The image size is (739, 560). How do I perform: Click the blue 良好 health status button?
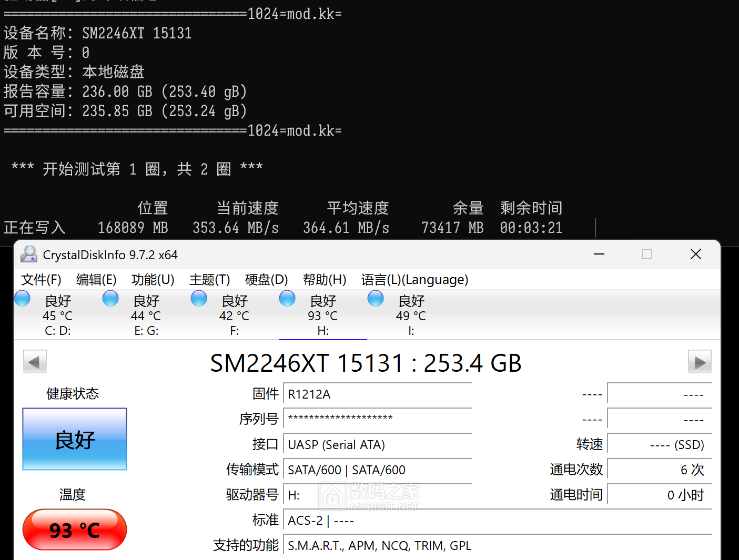point(75,439)
